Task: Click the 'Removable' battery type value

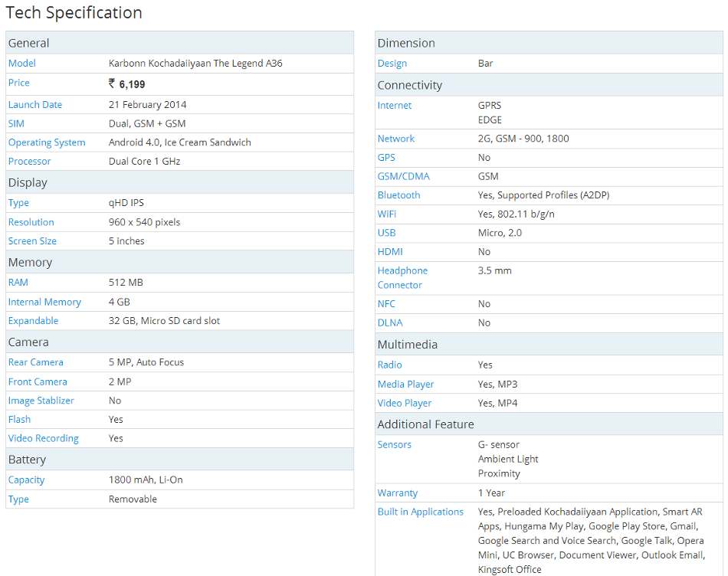Action: (x=133, y=499)
